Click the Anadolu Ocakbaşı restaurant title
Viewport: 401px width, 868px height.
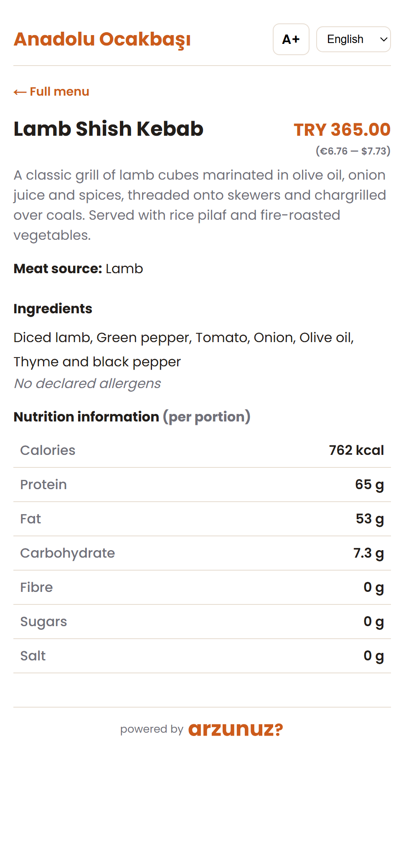pyautogui.click(x=102, y=39)
